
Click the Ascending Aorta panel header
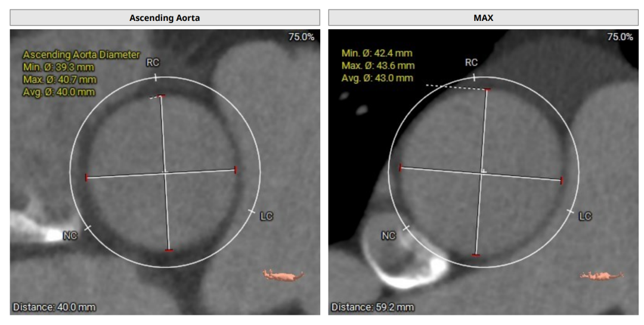coord(165,18)
